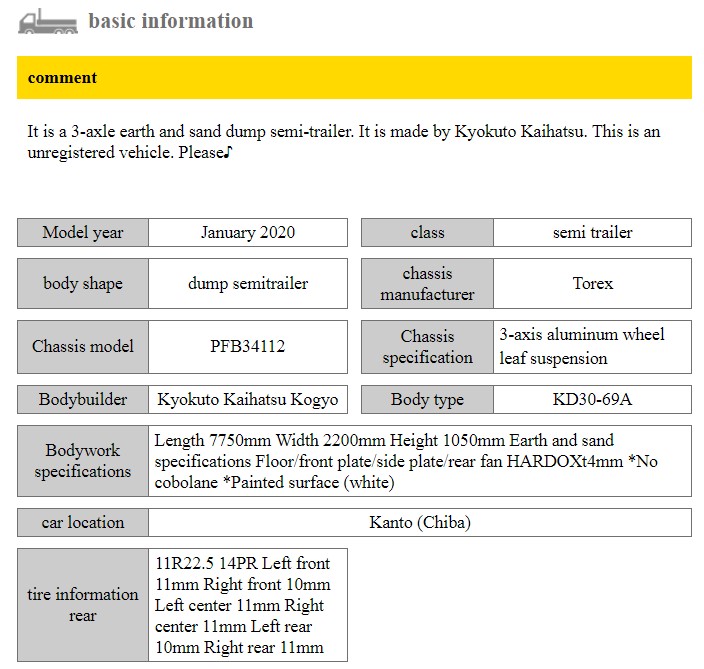The width and height of the screenshot is (704, 669).
Task: Click the truck icon beside basic information
Action: (x=48, y=22)
